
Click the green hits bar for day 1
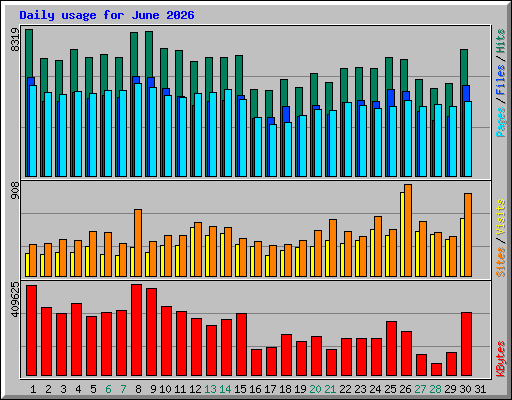tap(29, 53)
